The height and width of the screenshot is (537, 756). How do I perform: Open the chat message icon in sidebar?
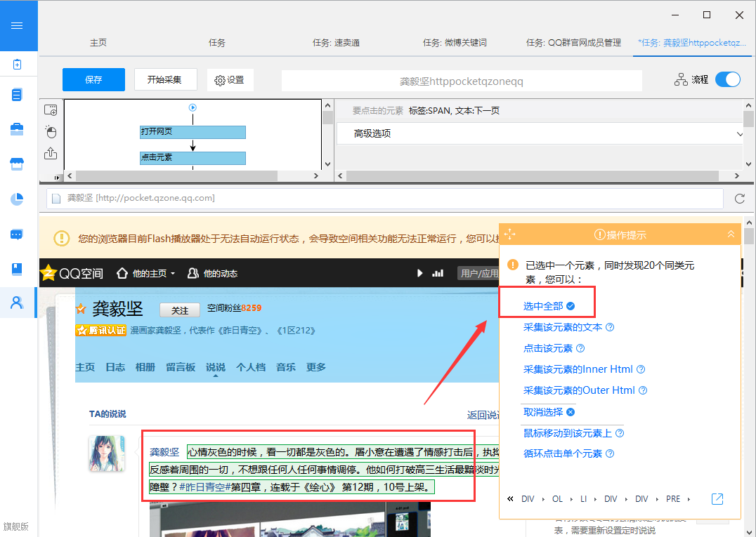[17, 234]
